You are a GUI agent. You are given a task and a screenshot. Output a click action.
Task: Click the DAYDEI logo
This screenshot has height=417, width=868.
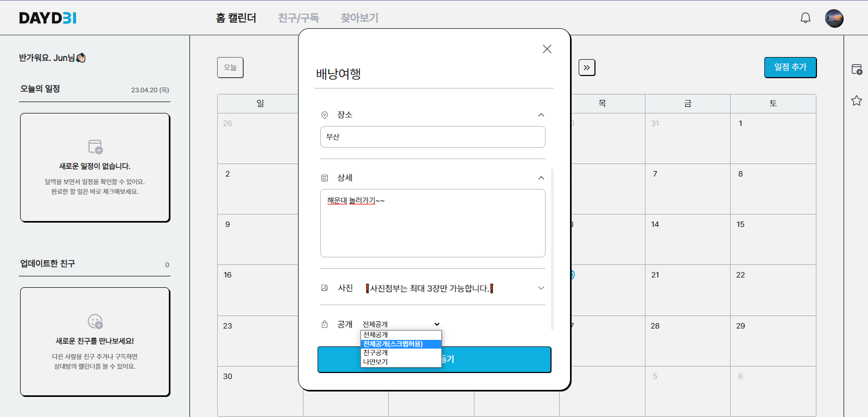[48, 18]
